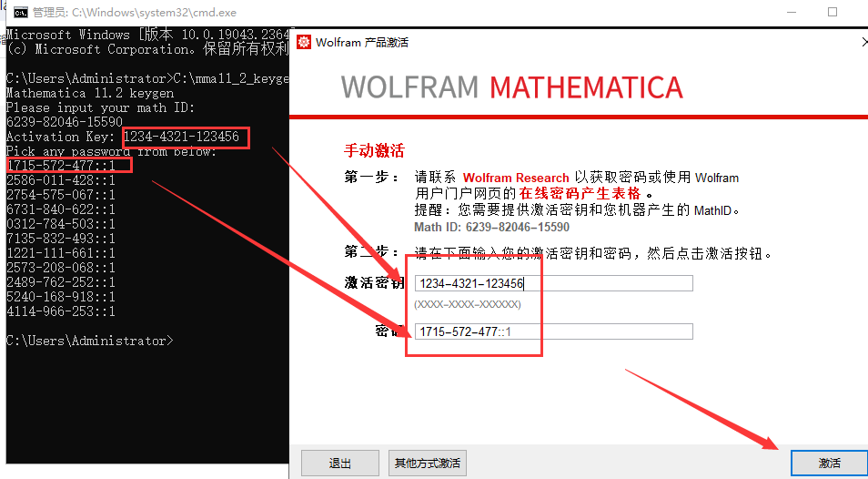Screen dimensions: 868x479
Task: Maximize the command prompt window
Action: coord(832,13)
